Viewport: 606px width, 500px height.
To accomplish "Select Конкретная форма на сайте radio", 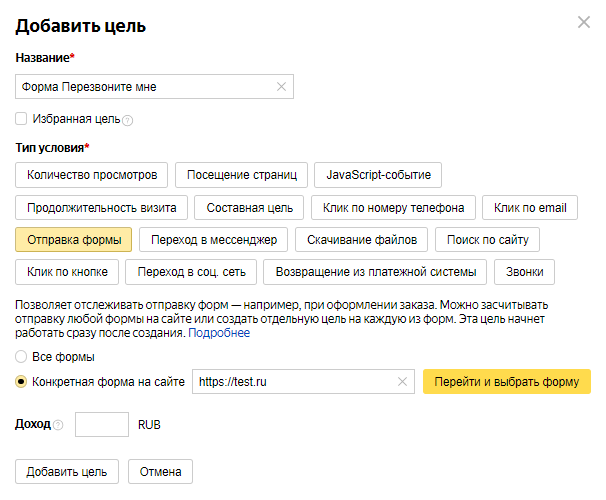I will [22, 381].
